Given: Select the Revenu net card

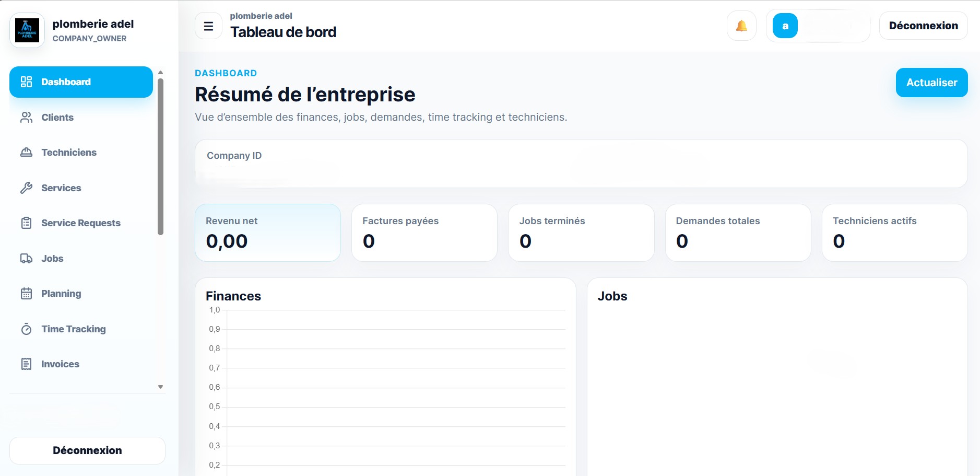Looking at the screenshot, I should [x=268, y=233].
